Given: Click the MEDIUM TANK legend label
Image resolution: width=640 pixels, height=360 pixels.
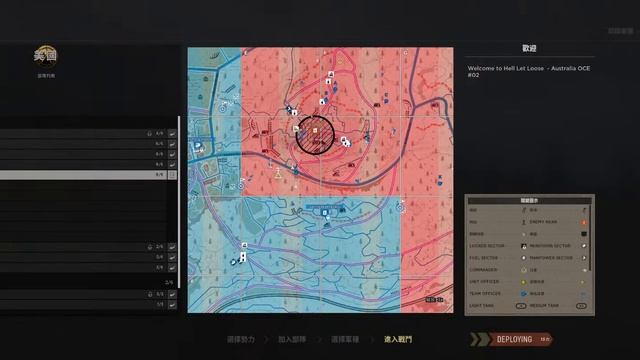Looking at the screenshot, I should [x=544, y=306].
